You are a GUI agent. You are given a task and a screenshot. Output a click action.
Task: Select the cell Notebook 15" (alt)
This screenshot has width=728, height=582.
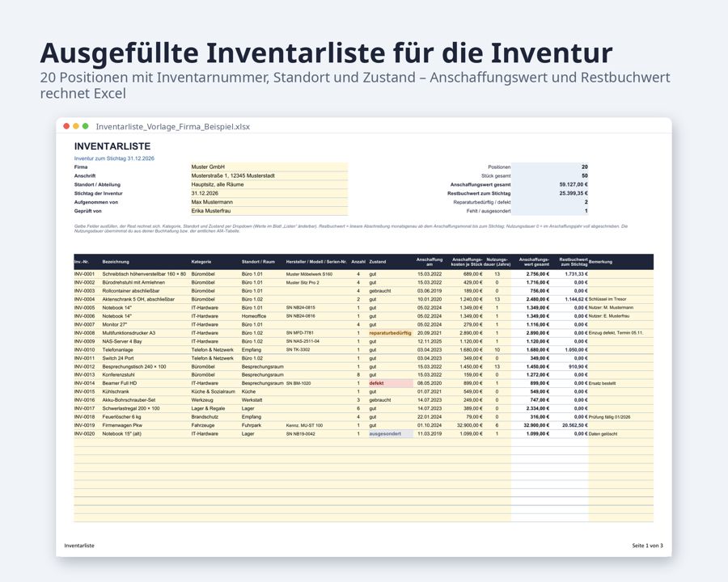click(x=121, y=433)
